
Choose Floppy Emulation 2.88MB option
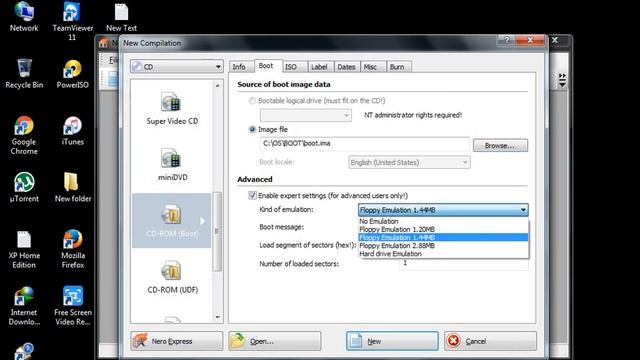pyautogui.click(x=443, y=246)
